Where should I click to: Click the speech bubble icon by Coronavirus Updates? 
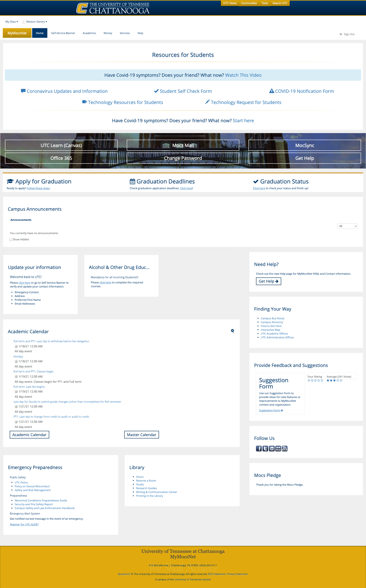tap(23, 91)
